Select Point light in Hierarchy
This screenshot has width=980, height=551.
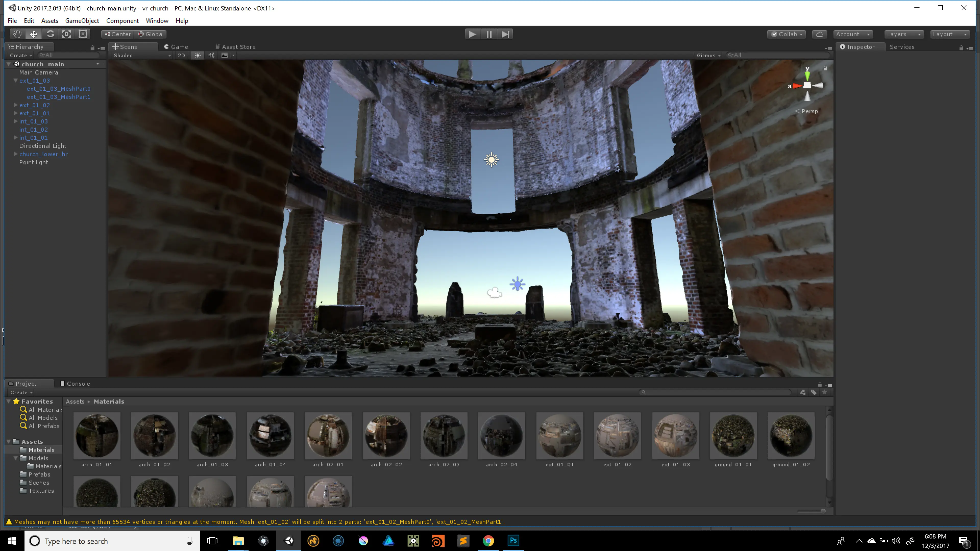33,162
